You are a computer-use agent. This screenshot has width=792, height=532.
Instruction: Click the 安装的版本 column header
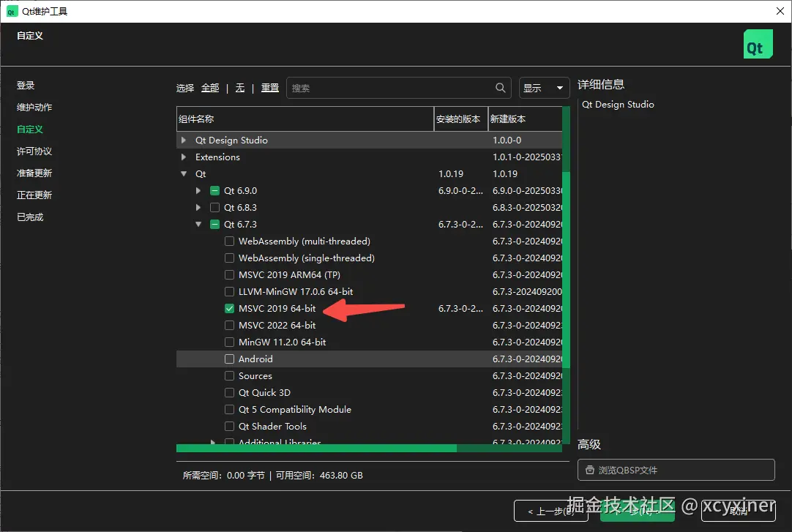coord(460,119)
